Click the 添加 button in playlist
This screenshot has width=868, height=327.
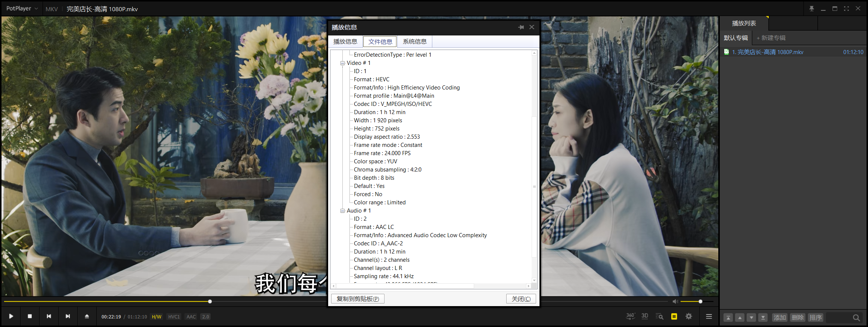(780, 318)
